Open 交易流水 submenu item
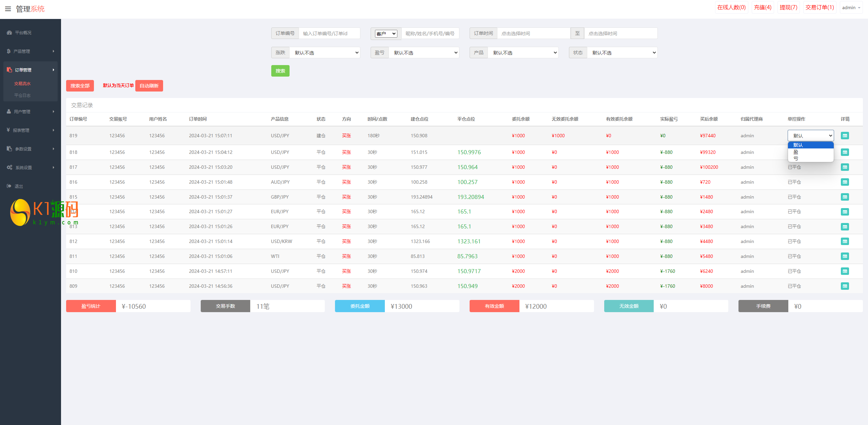The width and height of the screenshot is (868, 425). pos(22,83)
